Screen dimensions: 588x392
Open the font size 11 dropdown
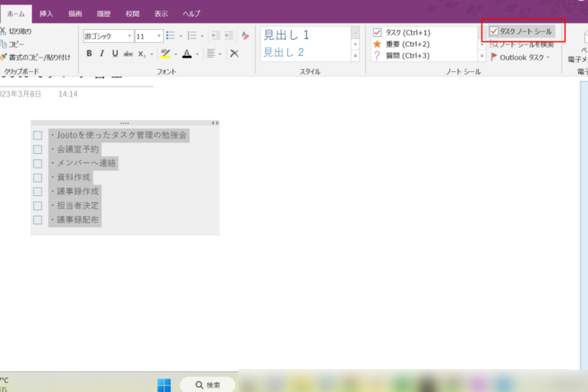click(x=159, y=36)
